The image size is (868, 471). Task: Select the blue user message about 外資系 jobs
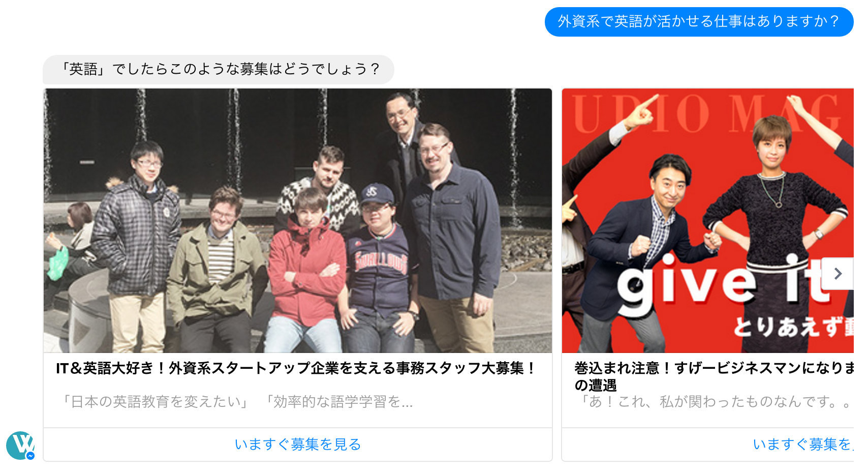699,22
